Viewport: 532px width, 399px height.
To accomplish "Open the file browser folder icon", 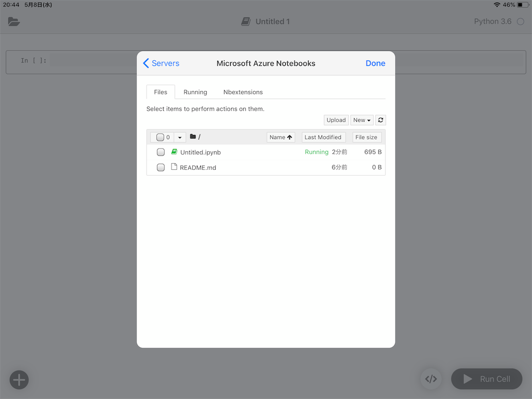I will point(14,22).
